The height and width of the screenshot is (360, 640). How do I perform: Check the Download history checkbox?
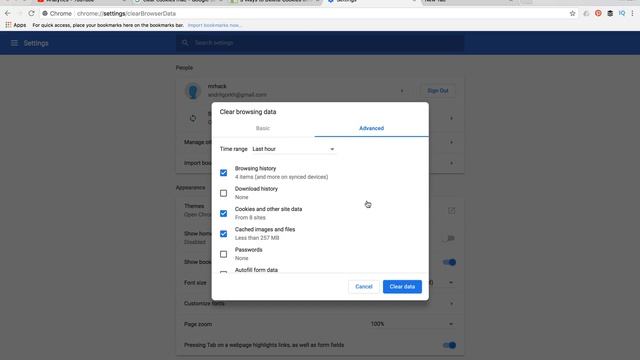pyautogui.click(x=223, y=193)
